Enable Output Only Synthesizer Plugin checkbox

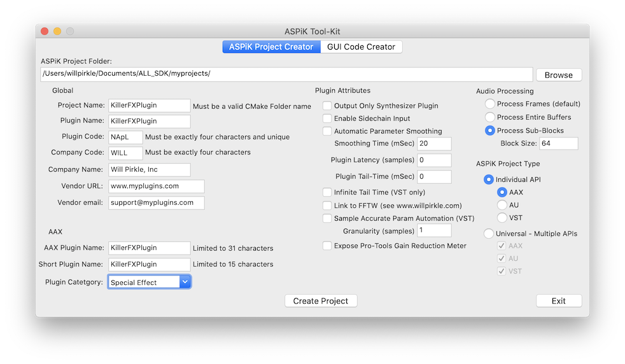click(x=327, y=106)
